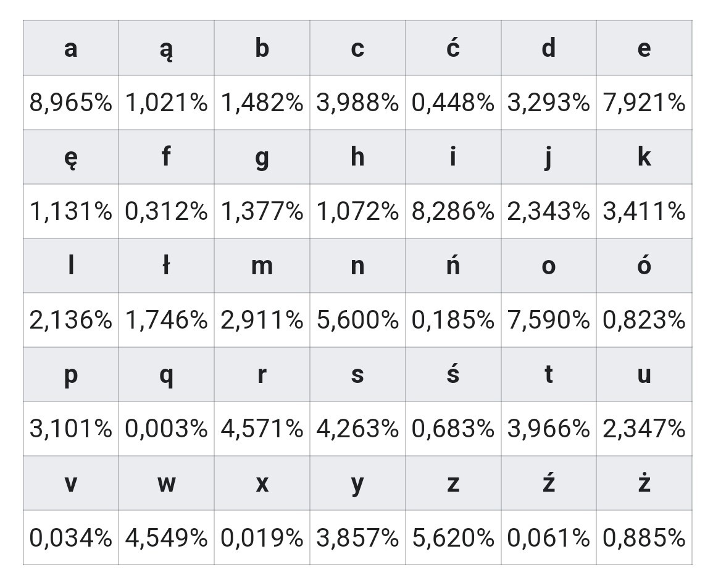The width and height of the screenshot is (713, 588).
Task: Click the header cell for letter w
Action: (166, 483)
